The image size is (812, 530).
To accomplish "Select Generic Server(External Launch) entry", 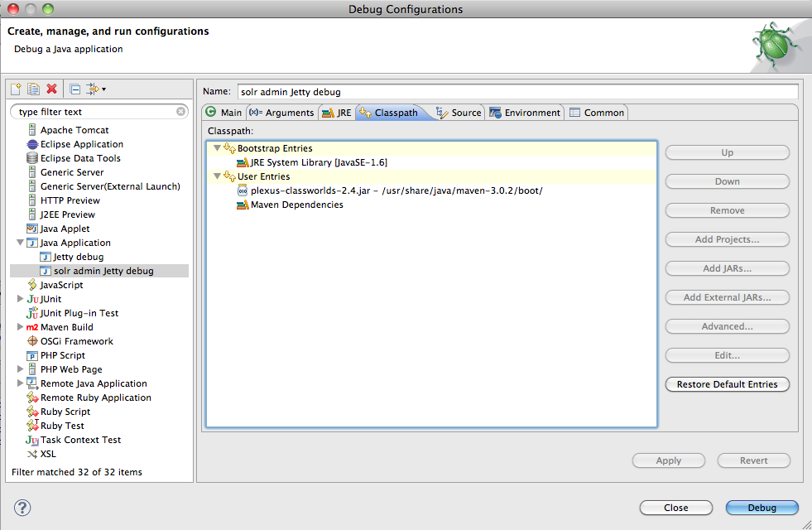I will point(110,186).
